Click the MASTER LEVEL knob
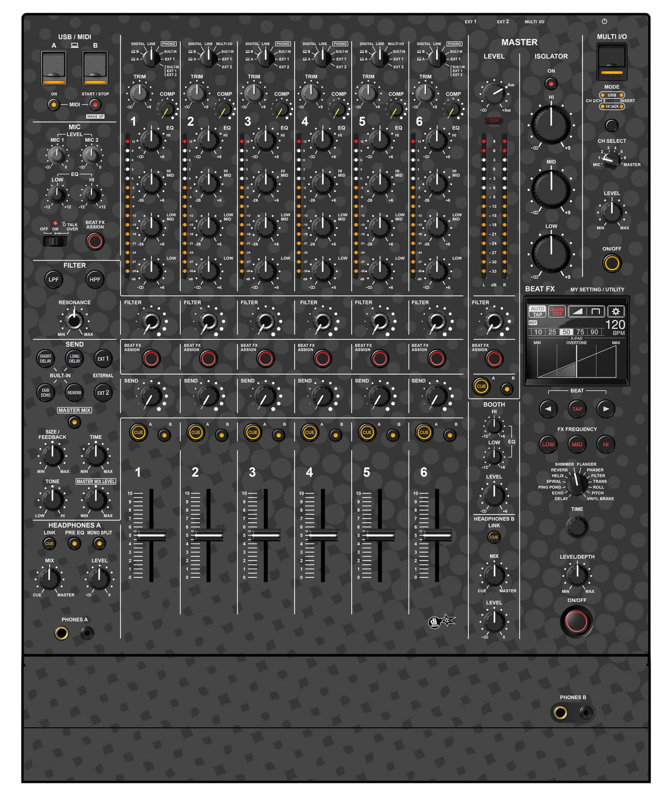 [x=493, y=93]
